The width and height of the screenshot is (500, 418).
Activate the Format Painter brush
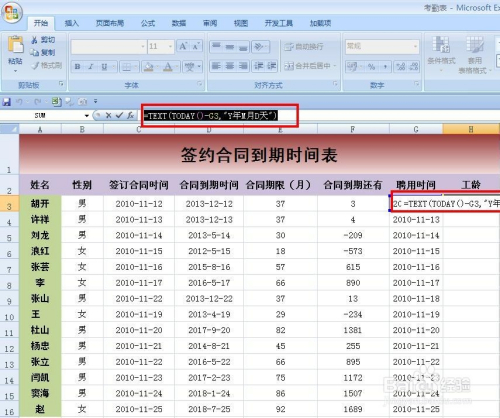35,65
